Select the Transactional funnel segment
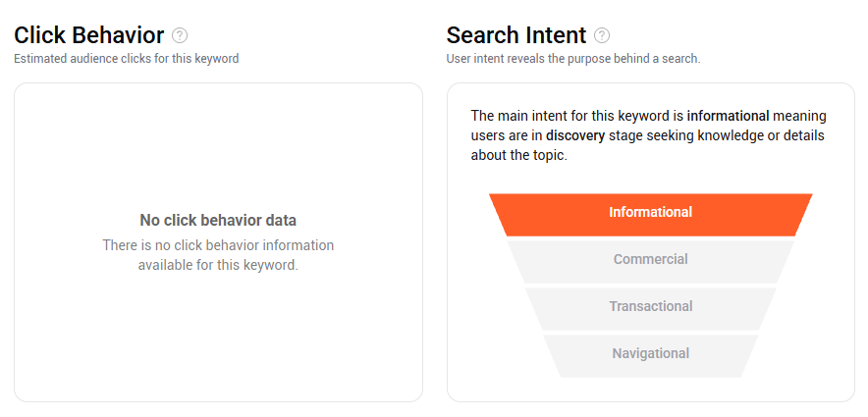 (x=650, y=309)
